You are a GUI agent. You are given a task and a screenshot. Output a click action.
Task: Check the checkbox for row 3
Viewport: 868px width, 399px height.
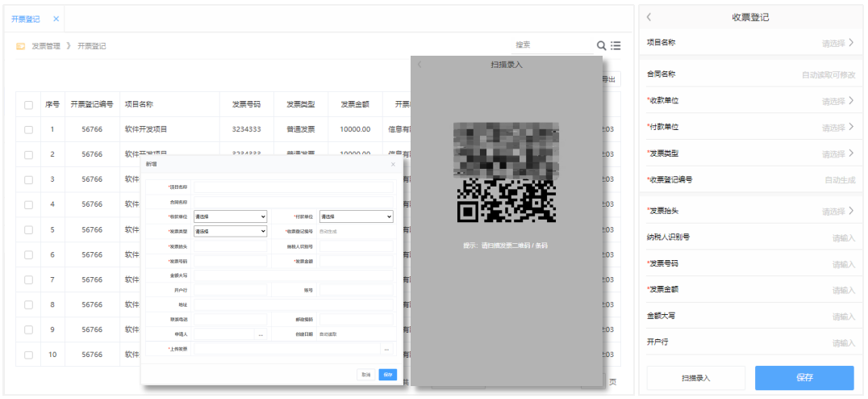point(28,179)
